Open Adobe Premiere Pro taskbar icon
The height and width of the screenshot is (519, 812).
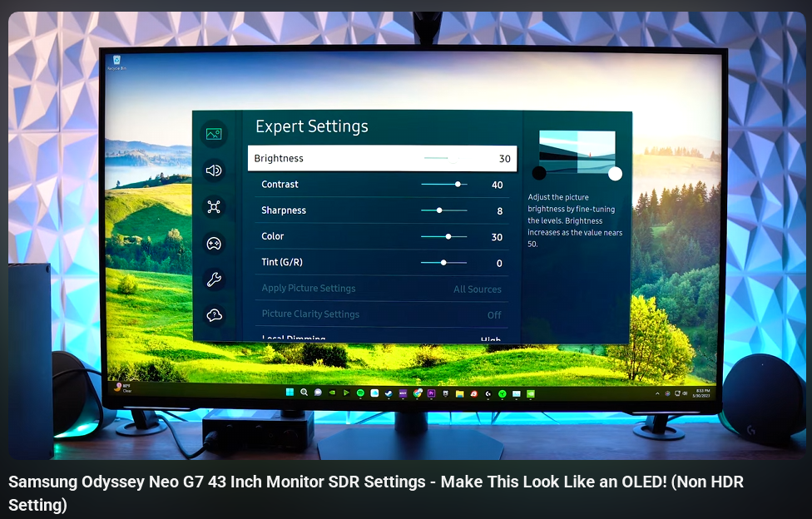(x=431, y=393)
